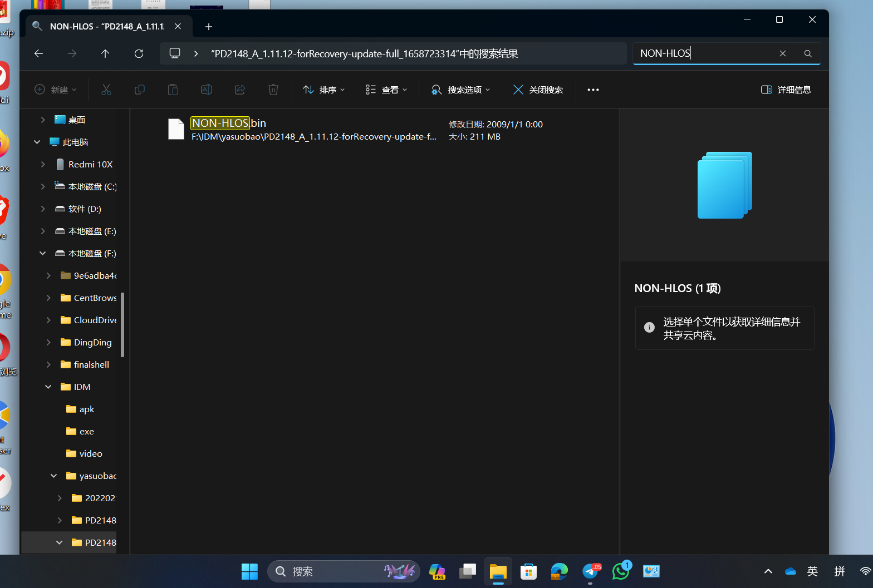873x588 pixels.
Task: Toggle the 详细信息 details pane
Action: click(x=786, y=90)
